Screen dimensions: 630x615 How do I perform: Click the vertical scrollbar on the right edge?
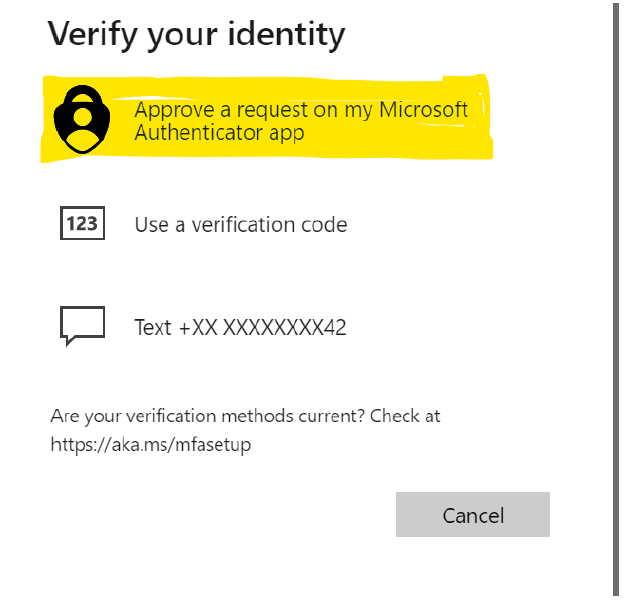point(615,300)
